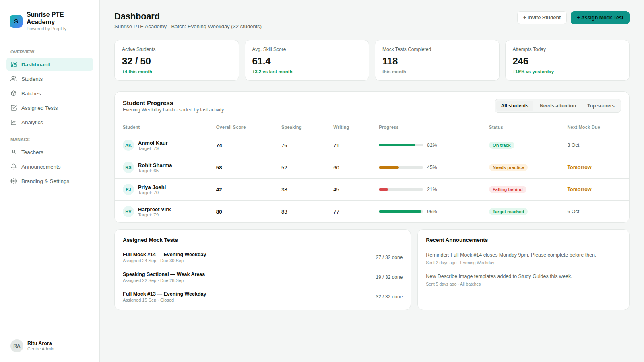Click Anmol Kaur's 82% progress bar
644x362 pixels.
click(401, 145)
